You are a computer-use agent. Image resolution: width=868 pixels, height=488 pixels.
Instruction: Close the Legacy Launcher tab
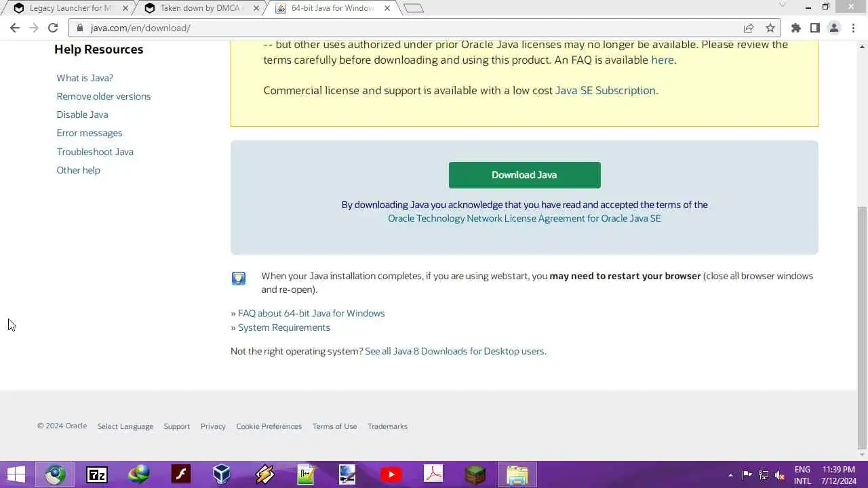125,8
